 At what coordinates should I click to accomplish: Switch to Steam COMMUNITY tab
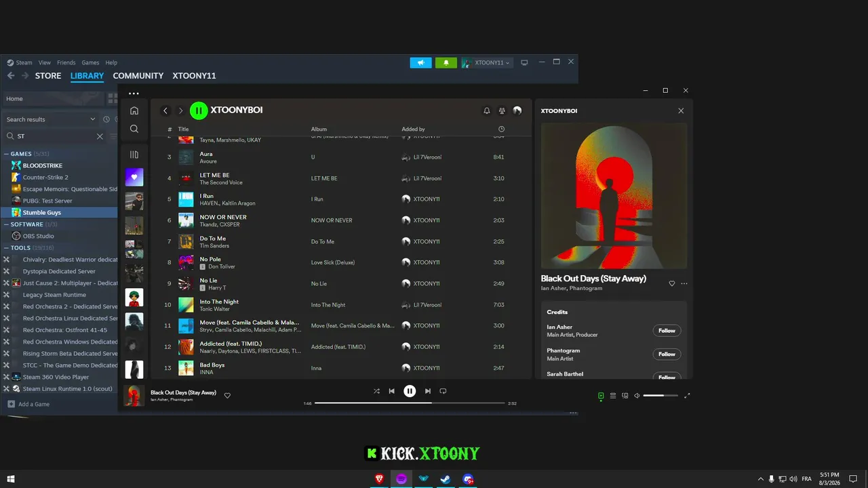point(138,76)
